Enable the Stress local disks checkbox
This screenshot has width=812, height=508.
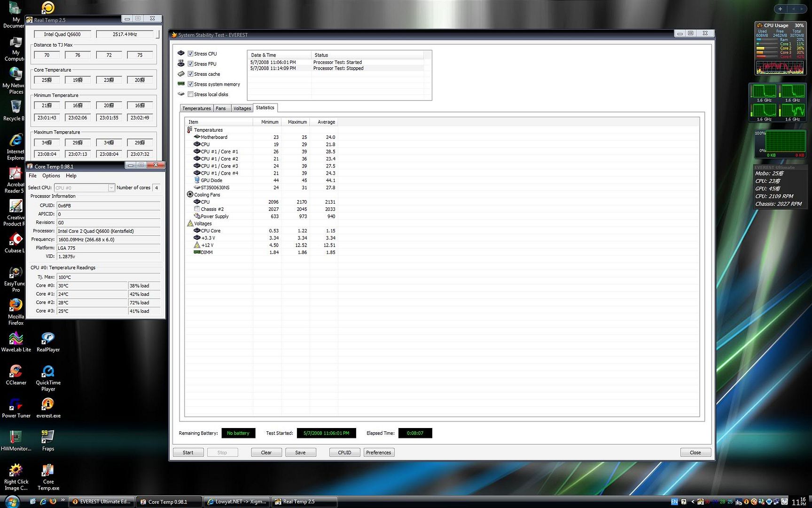(x=190, y=94)
